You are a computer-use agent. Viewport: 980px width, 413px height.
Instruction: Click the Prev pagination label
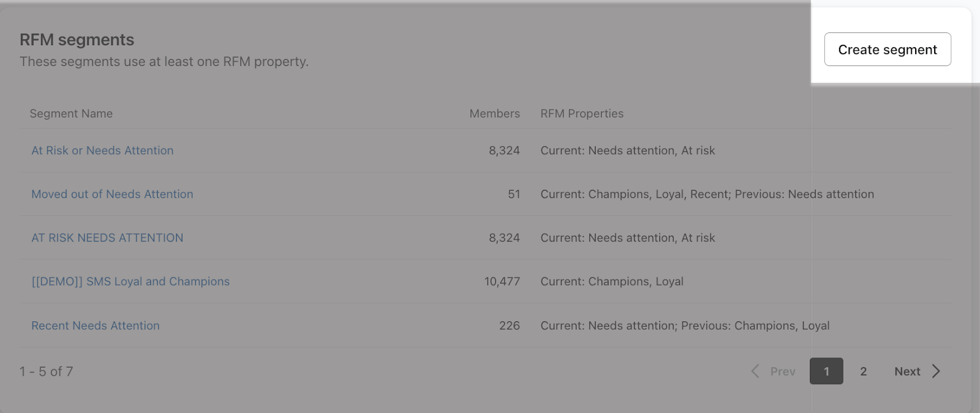click(783, 371)
